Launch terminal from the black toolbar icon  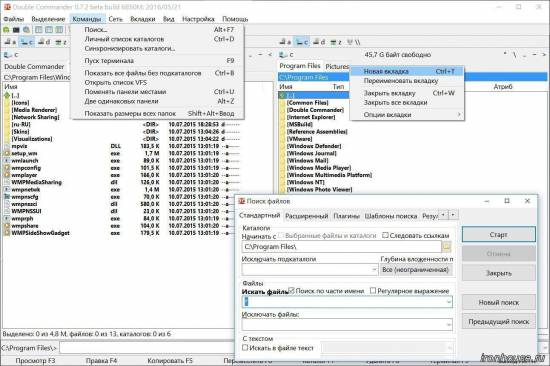(x=16, y=30)
